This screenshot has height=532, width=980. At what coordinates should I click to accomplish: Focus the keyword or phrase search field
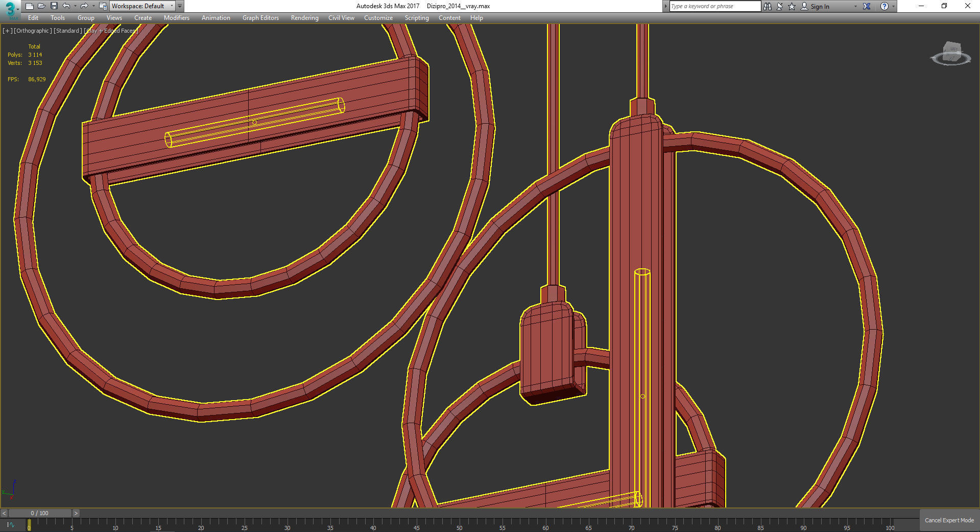(x=714, y=6)
